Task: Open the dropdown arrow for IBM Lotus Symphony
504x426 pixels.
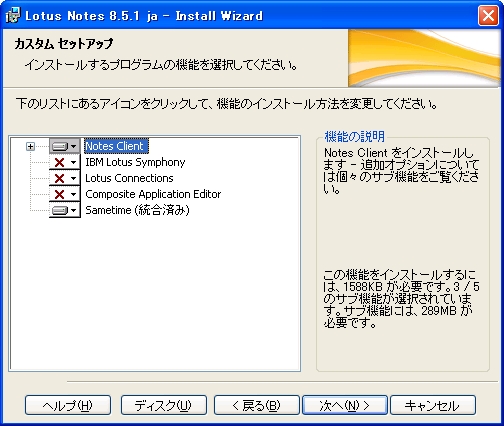Action: pos(74,163)
